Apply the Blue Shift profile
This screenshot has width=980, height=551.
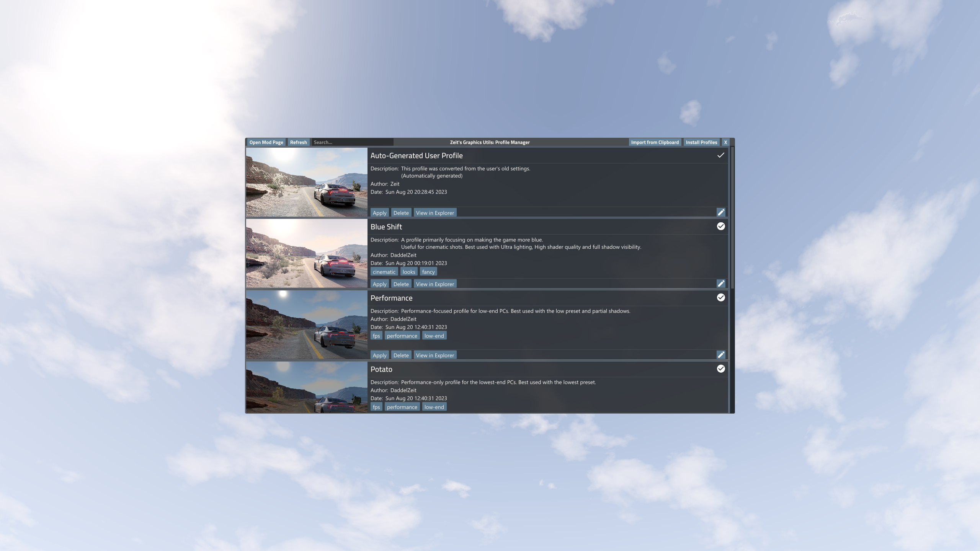point(379,284)
